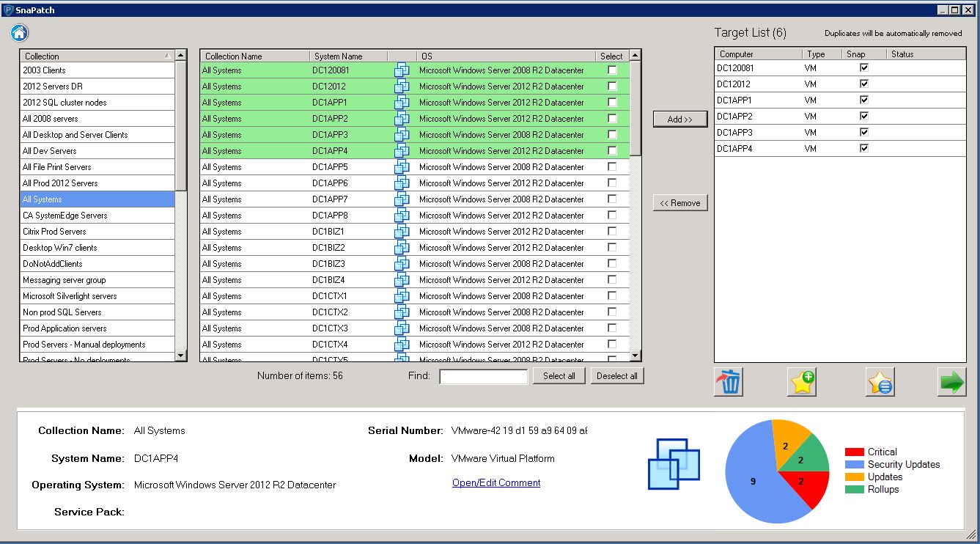Uncheck Snap for DC1APP3 in Target List
The height and width of the screenshot is (544, 980).
click(x=864, y=132)
